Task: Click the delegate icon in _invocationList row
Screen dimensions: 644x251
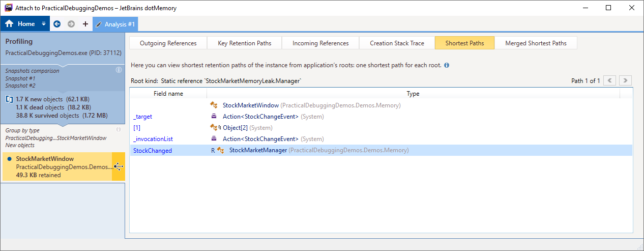Action: [214, 139]
